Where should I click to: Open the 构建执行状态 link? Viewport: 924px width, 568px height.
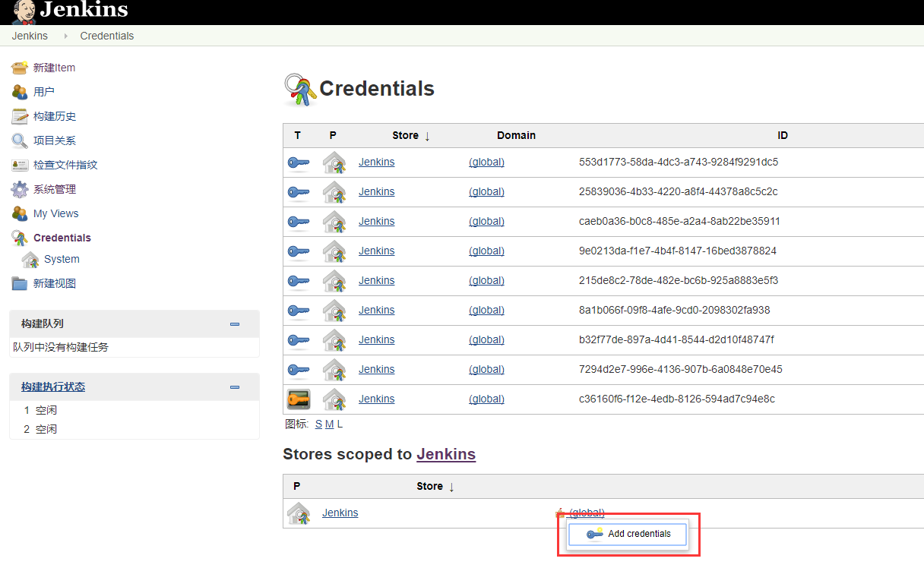(x=53, y=387)
